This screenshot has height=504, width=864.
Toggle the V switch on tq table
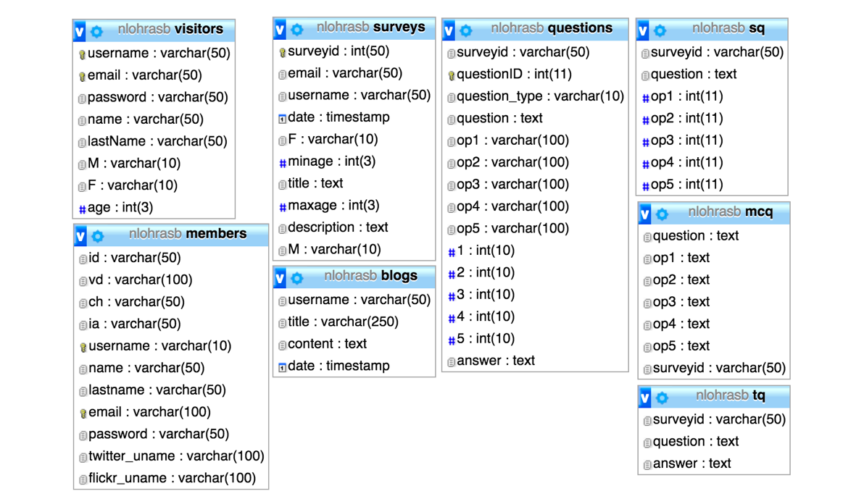[645, 398]
